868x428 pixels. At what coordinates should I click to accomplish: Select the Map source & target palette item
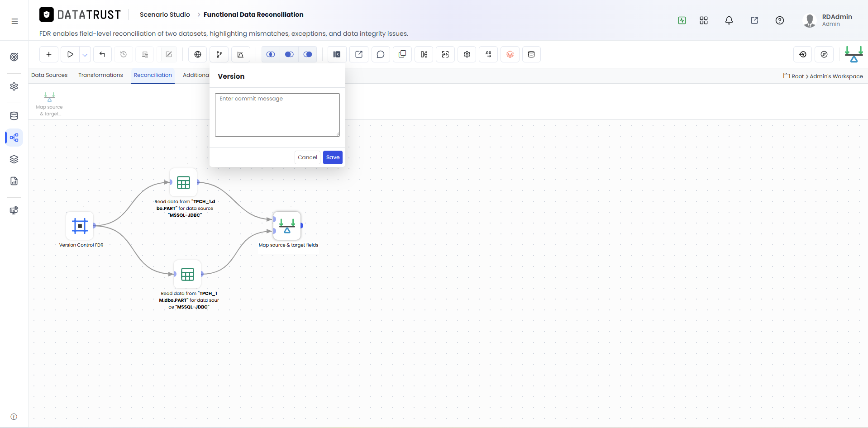[x=49, y=104]
